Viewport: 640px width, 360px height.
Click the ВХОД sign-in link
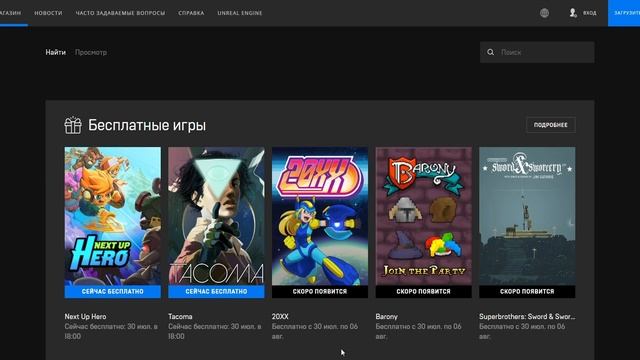tap(589, 13)
